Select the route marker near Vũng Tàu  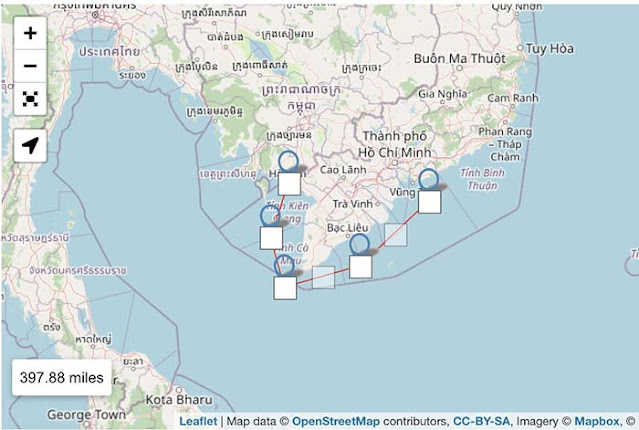point(430,202)
